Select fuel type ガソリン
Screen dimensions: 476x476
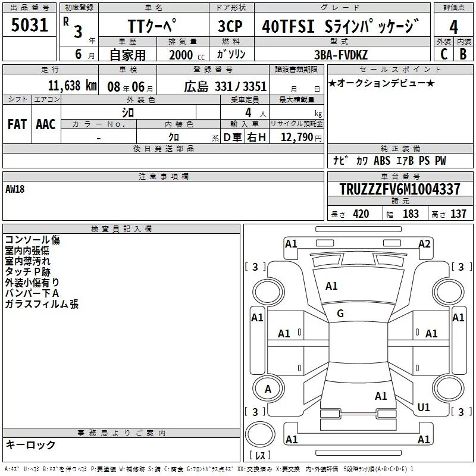(x=231, y=54)
